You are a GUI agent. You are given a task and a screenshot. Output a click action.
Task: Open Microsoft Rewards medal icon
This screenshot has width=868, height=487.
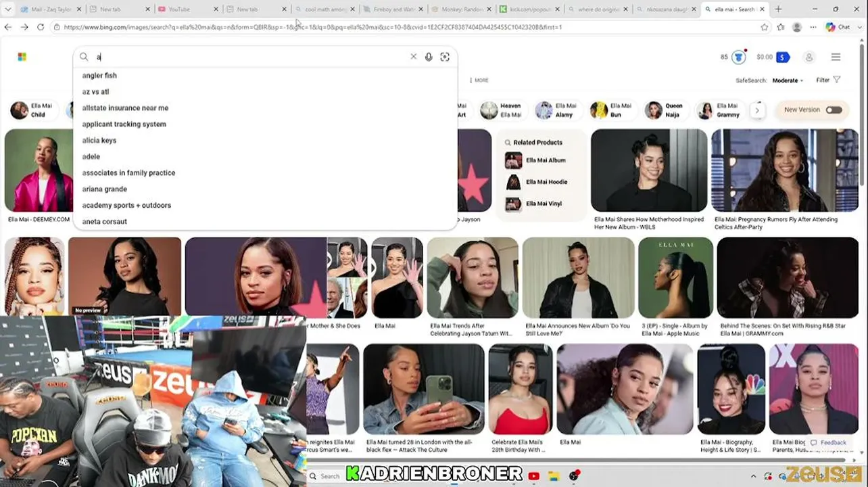(738, 57)
